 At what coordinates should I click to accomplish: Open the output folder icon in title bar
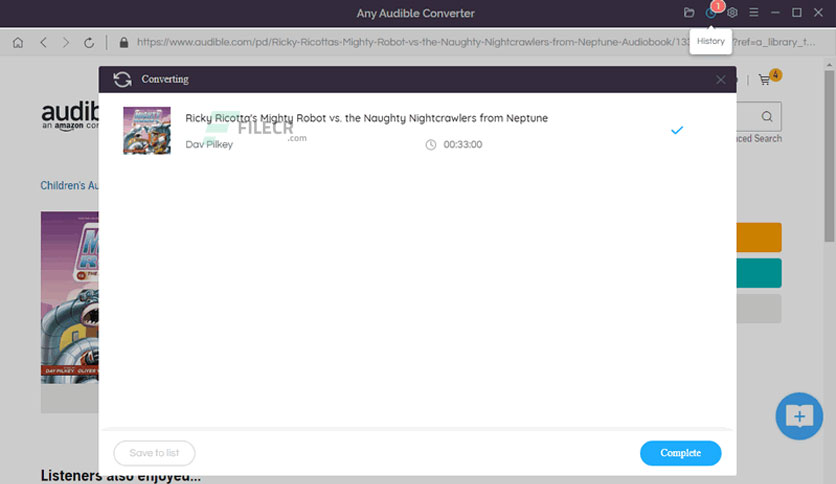coord(689,12)
